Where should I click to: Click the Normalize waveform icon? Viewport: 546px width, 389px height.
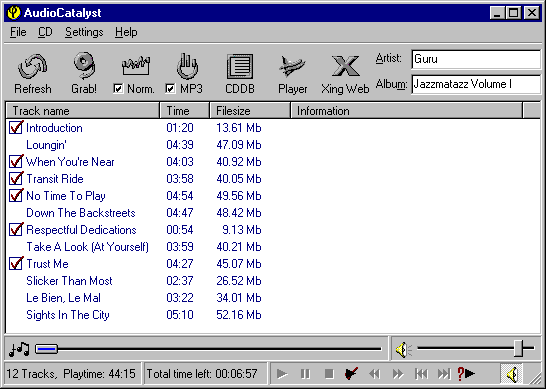pyautogui.click(x=135, y=65)
